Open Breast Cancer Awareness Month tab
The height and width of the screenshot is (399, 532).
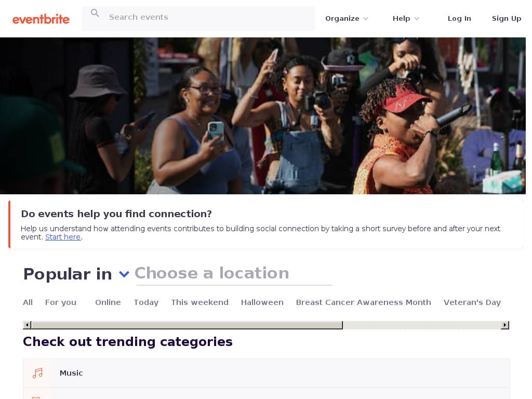363,302
